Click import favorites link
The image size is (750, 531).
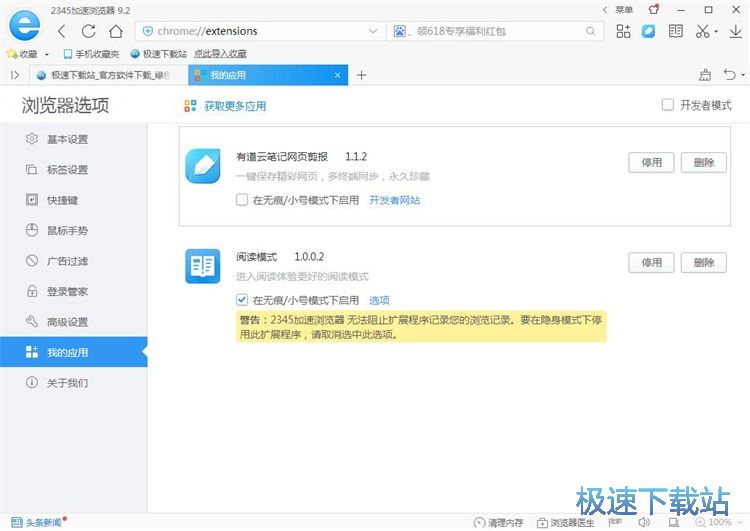[220, 54]
